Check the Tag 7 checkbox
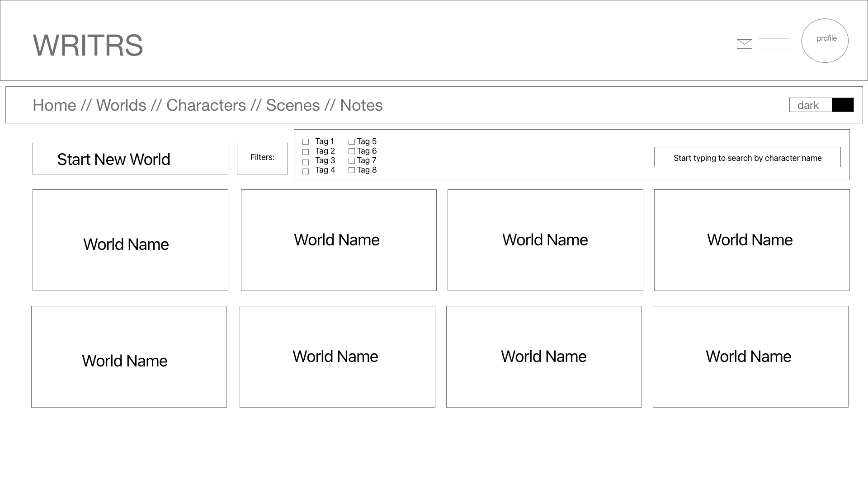Screen dimensions: 868x488 (352, 161)
